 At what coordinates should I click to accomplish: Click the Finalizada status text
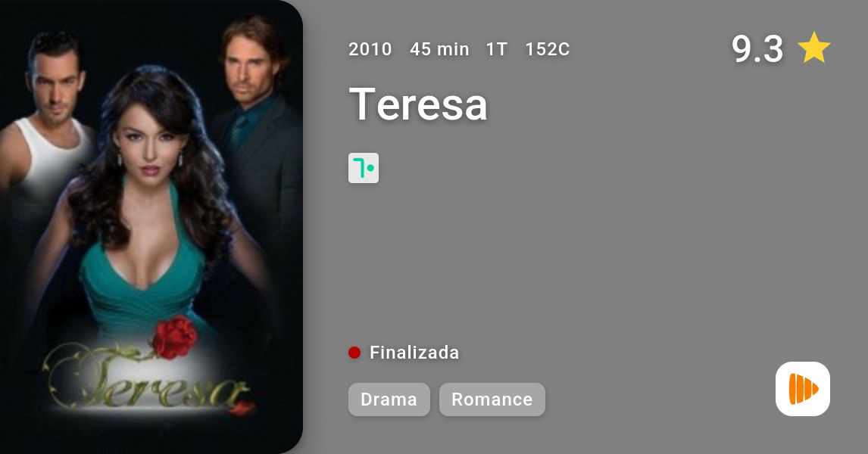pyautogui.click(x=414, y=353)
